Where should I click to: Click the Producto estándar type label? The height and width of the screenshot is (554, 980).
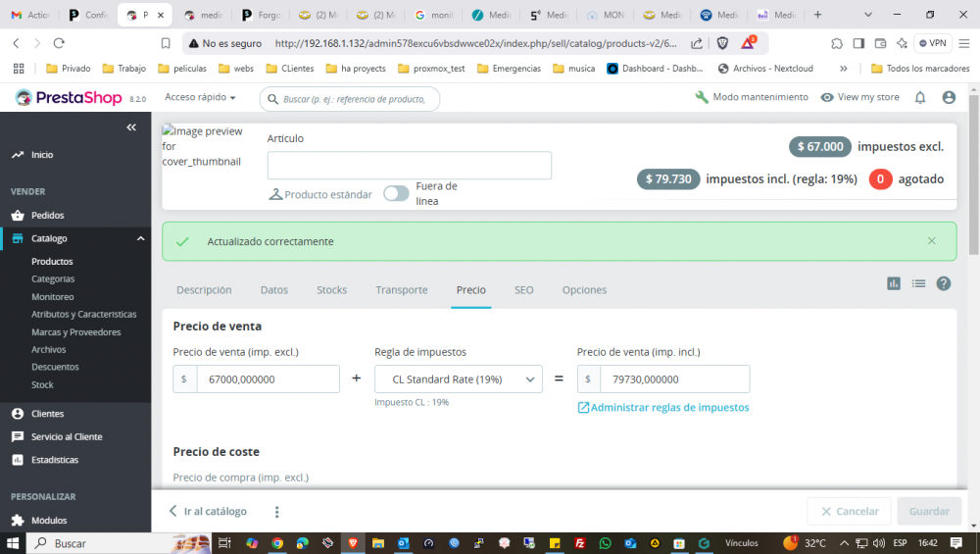320,194
